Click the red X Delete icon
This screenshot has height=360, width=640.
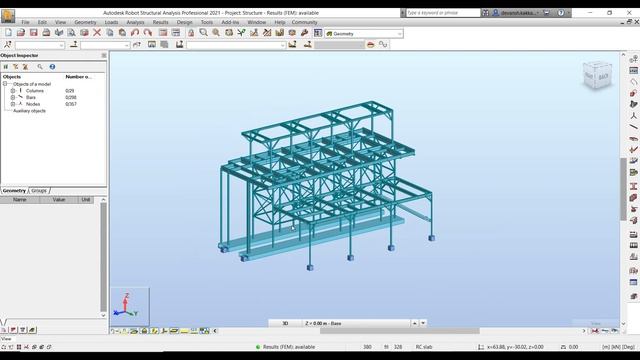(97, 33)
